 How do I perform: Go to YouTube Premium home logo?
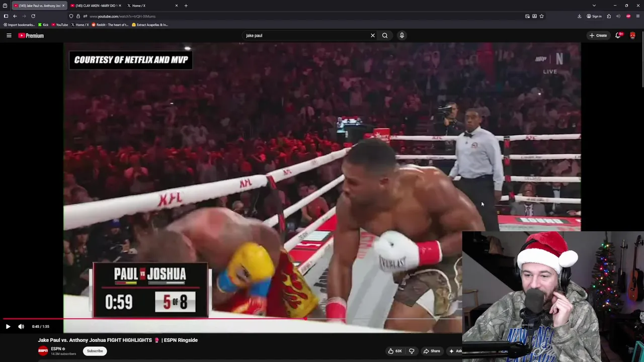(31, 35)
